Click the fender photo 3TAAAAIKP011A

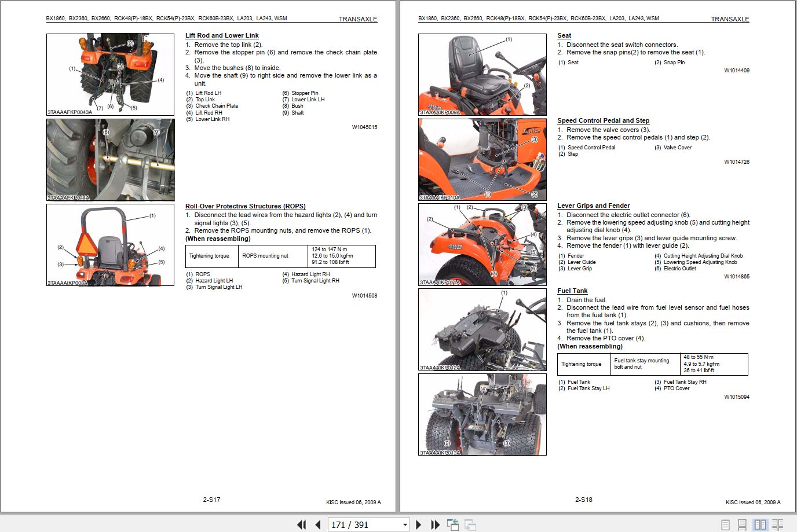tap(482, 245)
